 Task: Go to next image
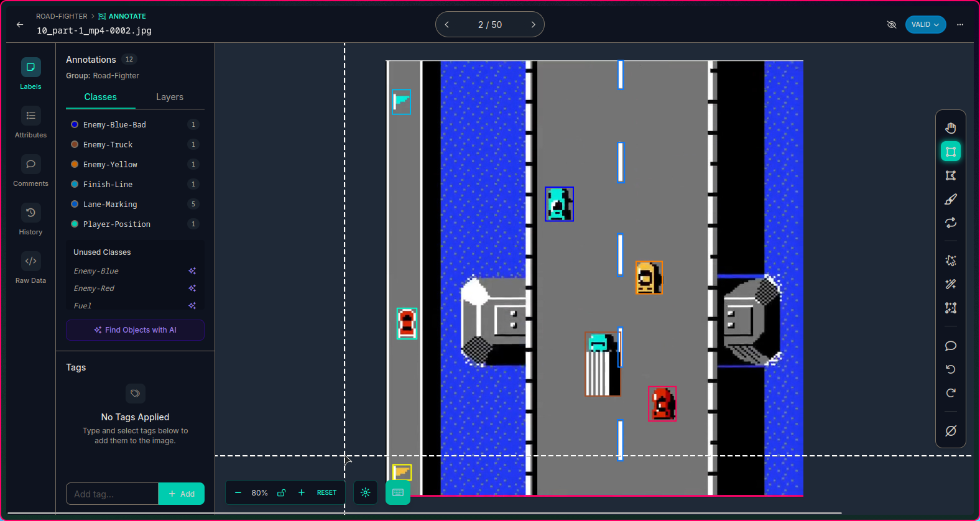(x=533, y=25)
